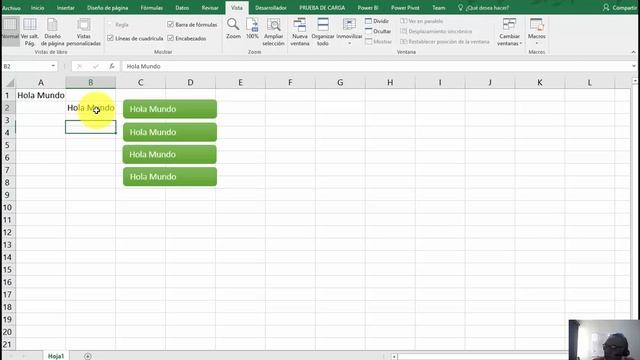
Task: Click Ver en paralelo option
Action: [422, 21]
